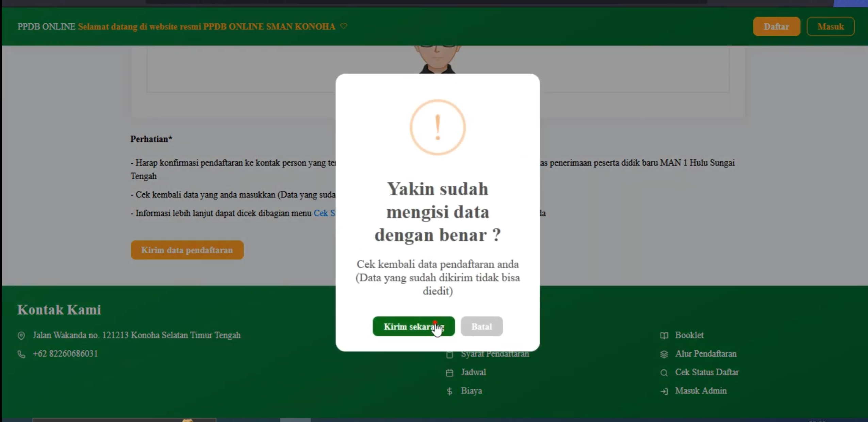
Task: Click the Booklet book icon
Action: click(x=664, y=336)
